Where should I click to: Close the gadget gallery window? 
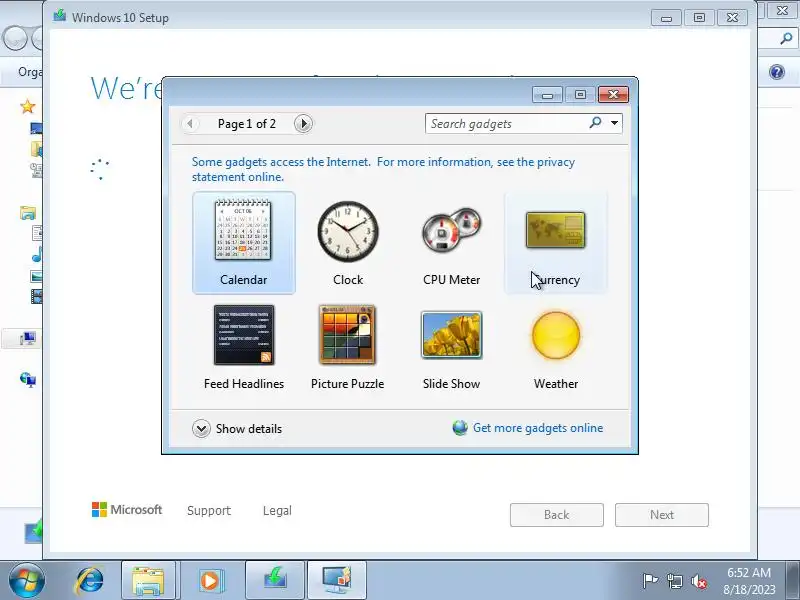click(613, 94)
